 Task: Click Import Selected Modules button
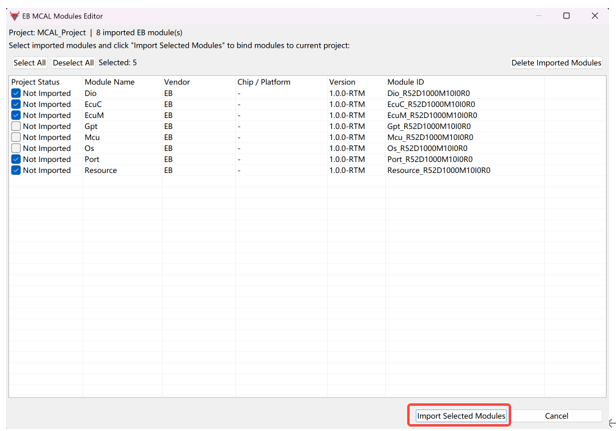(x=461, y=416)
